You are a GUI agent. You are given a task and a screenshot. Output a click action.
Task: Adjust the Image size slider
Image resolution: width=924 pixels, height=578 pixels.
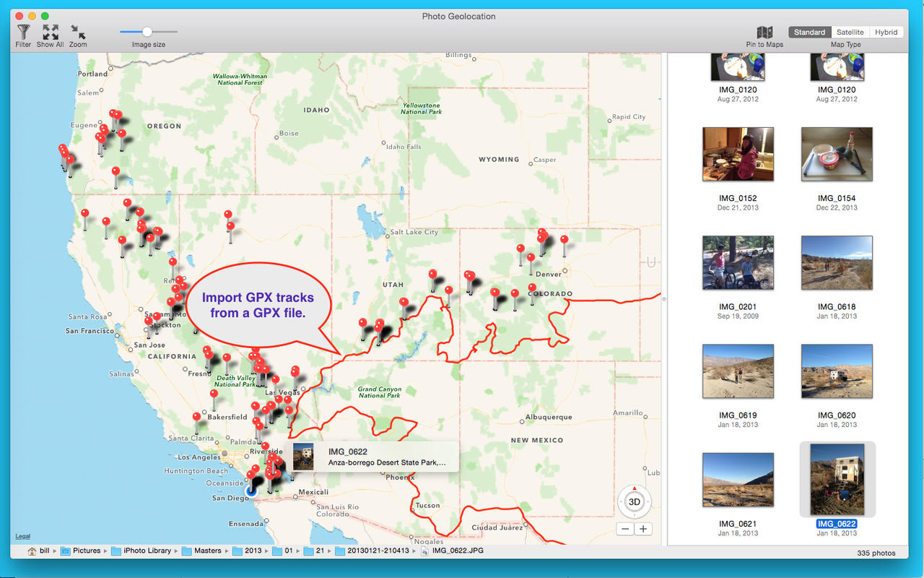[x=148, y=32]
